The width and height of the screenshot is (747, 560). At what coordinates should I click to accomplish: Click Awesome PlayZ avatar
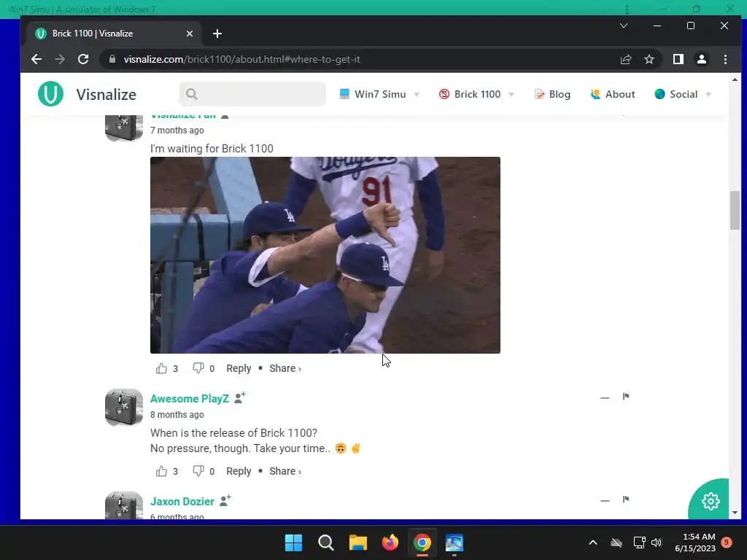tap(124, 407)
